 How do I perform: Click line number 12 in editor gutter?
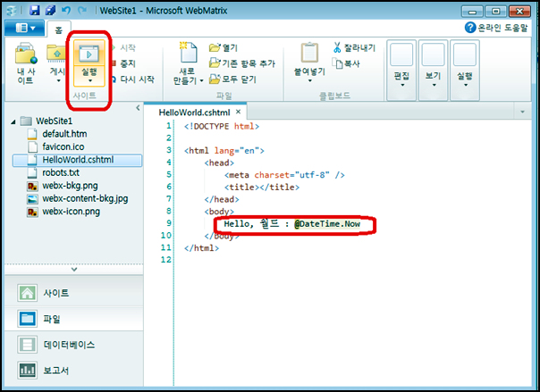pyautogui.click(x=166, y=260)
